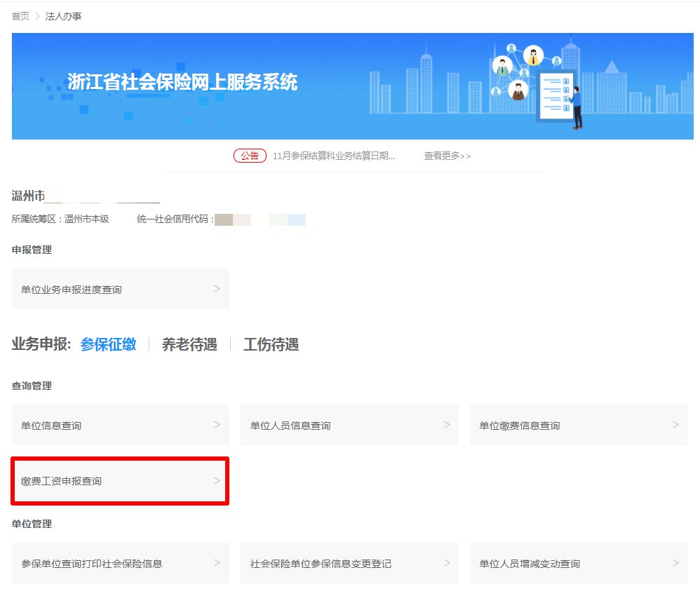Click the red 公告 badge

coord(250,156)
